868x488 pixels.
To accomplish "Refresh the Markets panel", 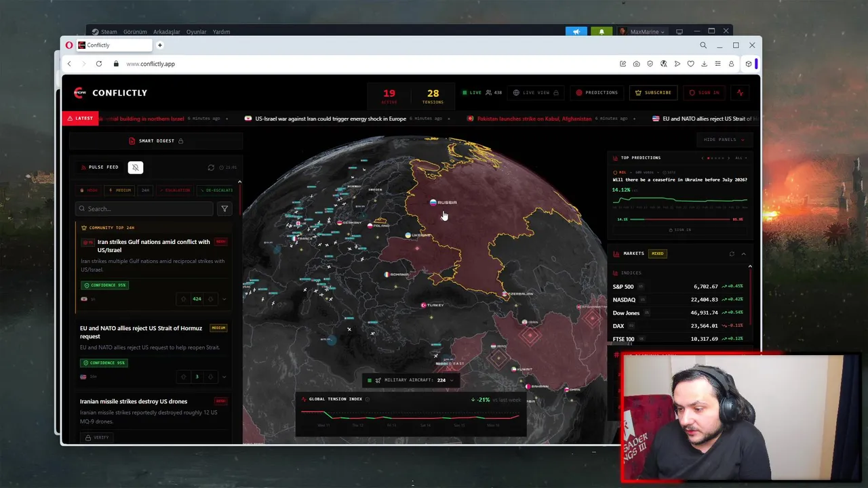I will click(732, 253).
